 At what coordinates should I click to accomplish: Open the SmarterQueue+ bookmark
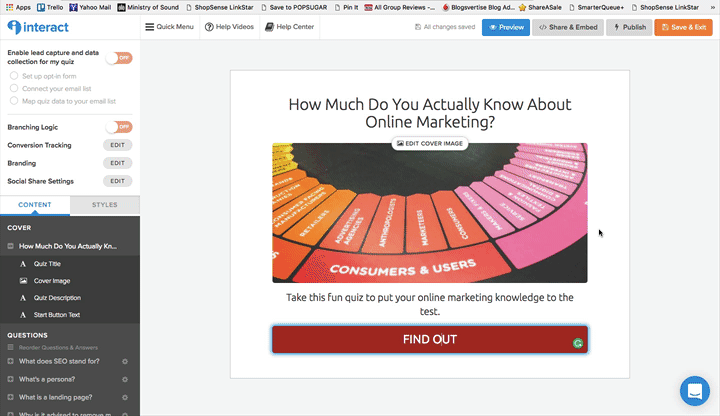point(596,7)
